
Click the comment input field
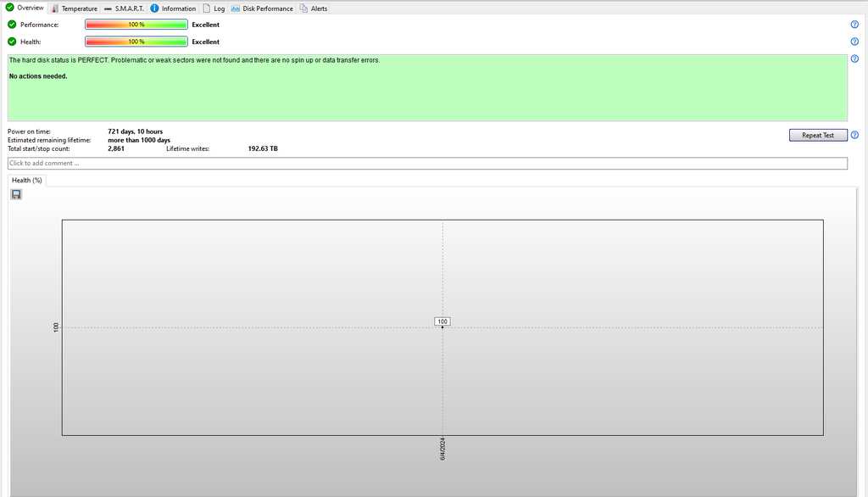[427, 163]
